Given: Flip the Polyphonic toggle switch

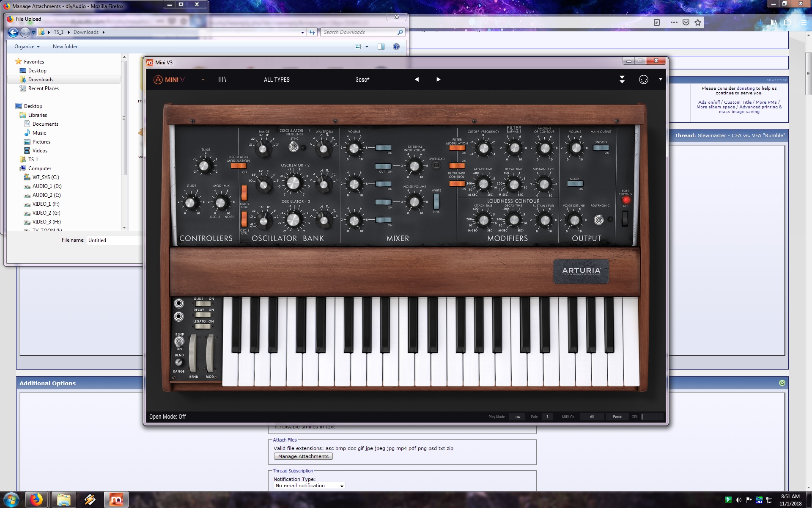Looking at the screenshot, I should pos(599,220).
